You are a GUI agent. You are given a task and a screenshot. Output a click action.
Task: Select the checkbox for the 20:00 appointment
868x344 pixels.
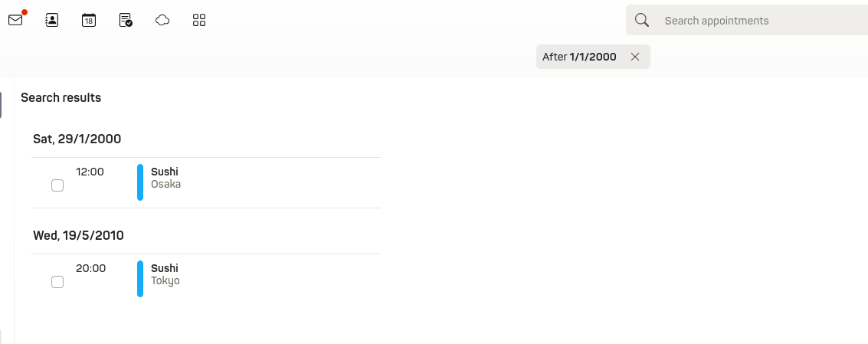pyautogui.click(x=57, y=282)
